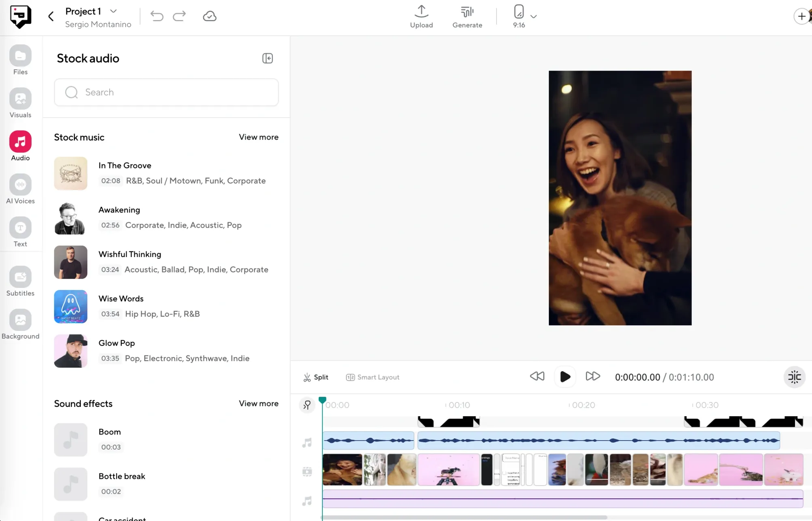
Task: Click the Split scissors tool
Action: pyautogui.click(x=316, y=377)
